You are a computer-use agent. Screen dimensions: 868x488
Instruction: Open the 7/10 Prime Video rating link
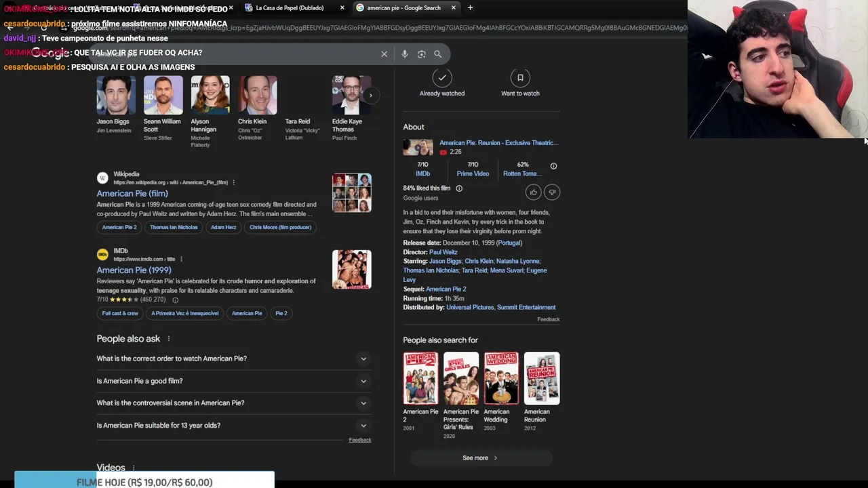click(473, 169)
